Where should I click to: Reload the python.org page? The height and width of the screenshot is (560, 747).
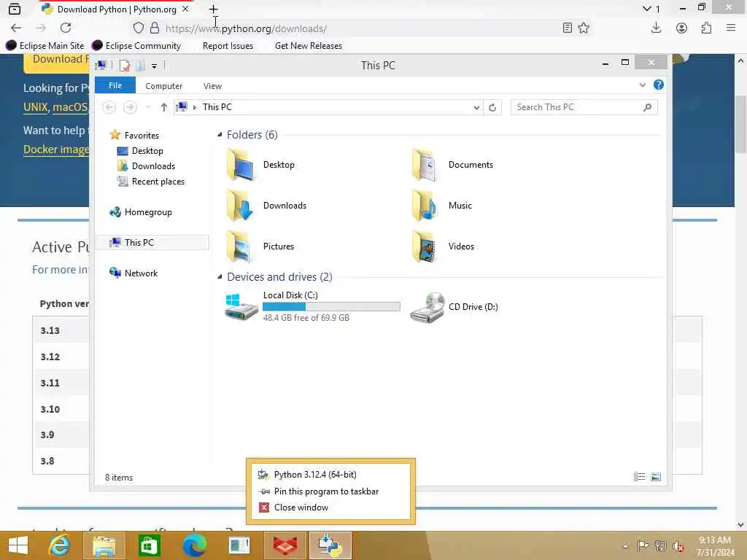(66, 28)
